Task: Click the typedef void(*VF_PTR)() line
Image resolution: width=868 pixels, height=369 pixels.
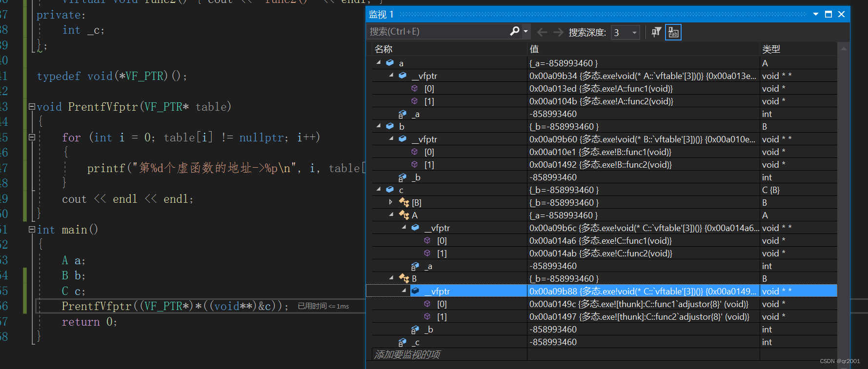Action: pyautogui.click(x=112, y=76)
